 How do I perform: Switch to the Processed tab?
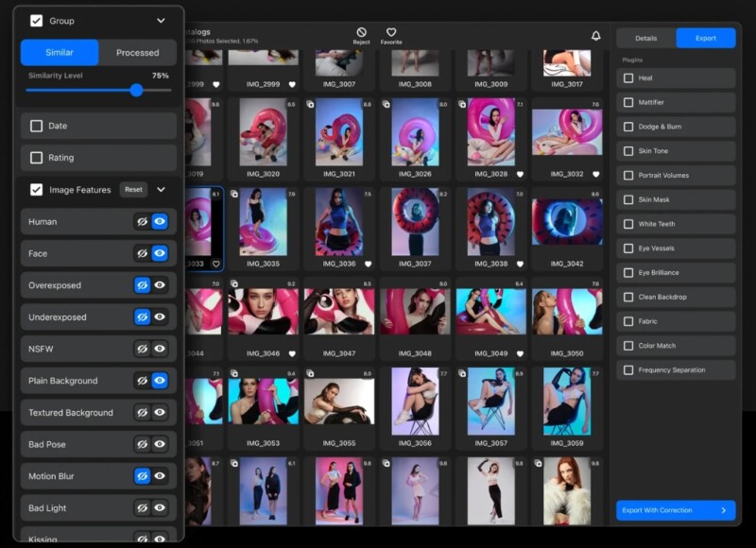click(x=137, y=53)
